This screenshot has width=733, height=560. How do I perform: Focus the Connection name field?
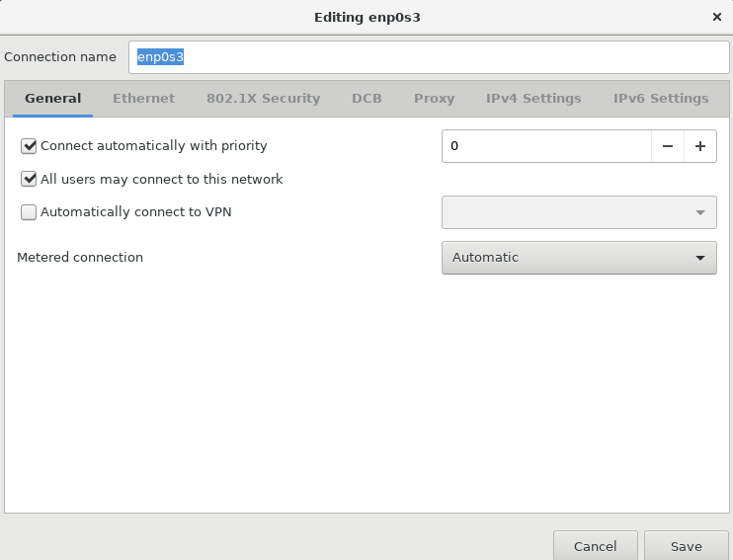coord(429,57)
